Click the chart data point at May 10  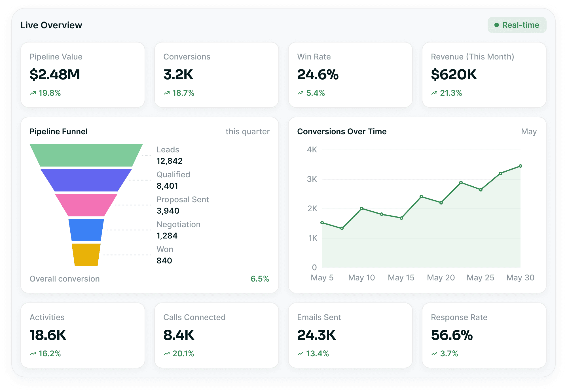click(x=362, y=208)
